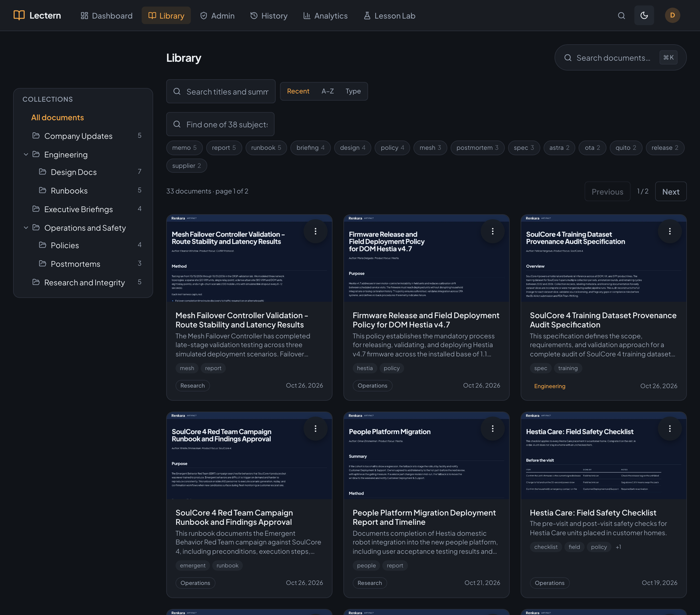This screenshot has width=700, height=615.
Task: Collapse the Operations and Safety collection
Action: (x=26, y=228)
